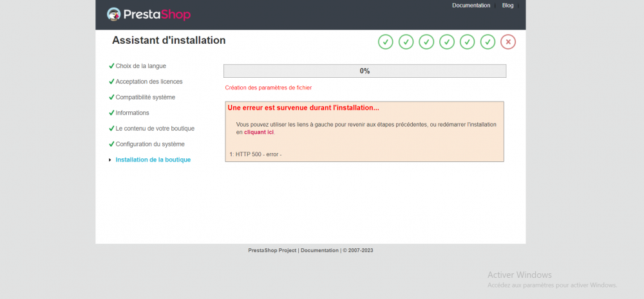The width and height of the screenshot is (644, 299).
Task: Click the second green step checkmark circle
Action: pos(406,42)
